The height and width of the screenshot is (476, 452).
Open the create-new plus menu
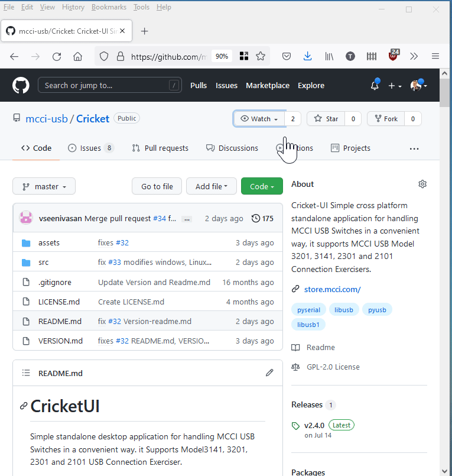[395, 86]
